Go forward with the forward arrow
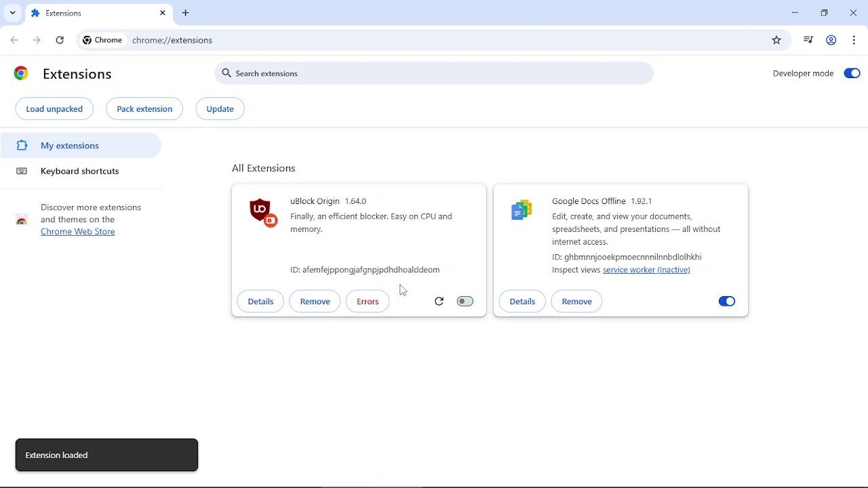868x488 pixels. (37, 40)
